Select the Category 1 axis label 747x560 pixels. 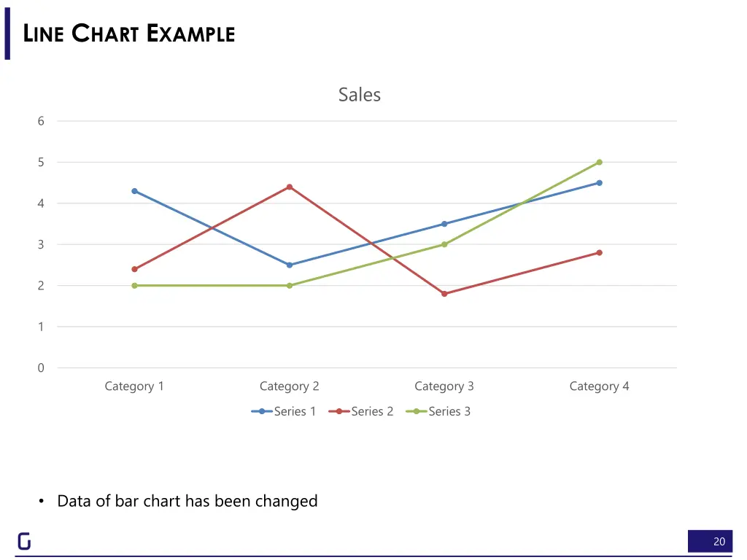(134, 386)
